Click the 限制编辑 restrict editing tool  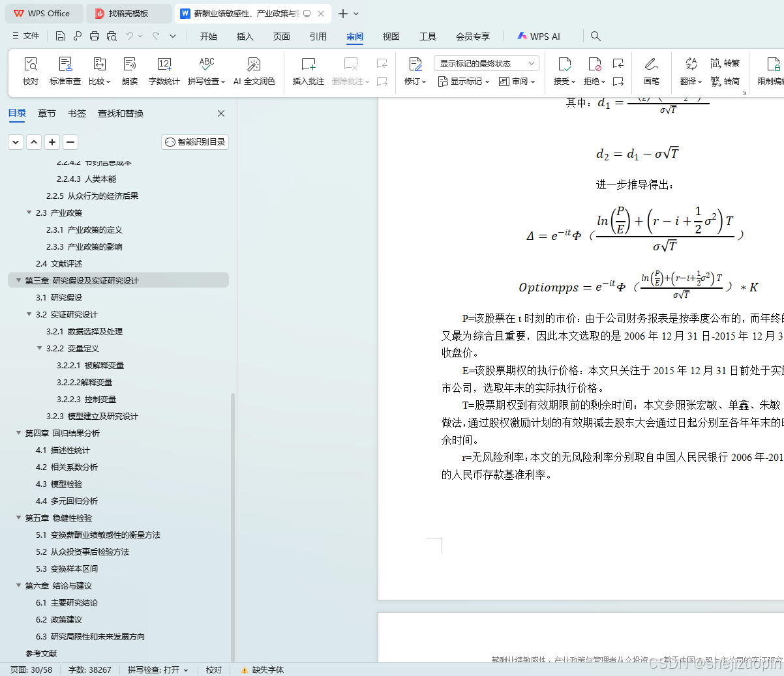point(772,70)
